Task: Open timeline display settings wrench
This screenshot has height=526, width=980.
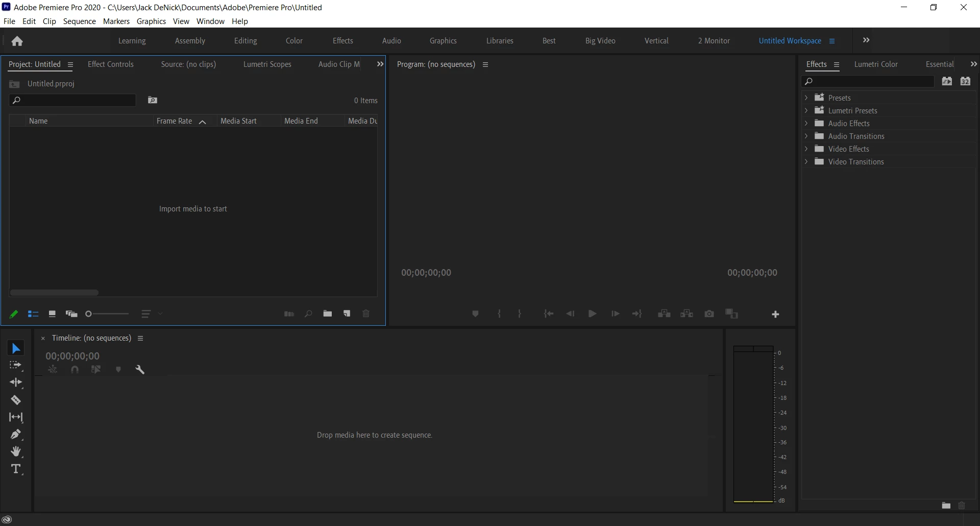Action: [x=140, y=369]
